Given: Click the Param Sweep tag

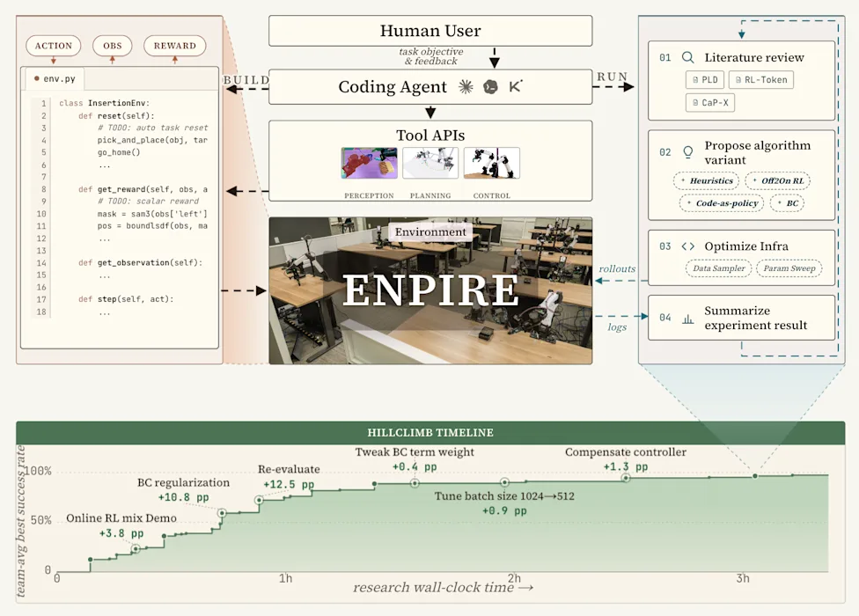Looking at the screenshot, I should pos(789,268).
